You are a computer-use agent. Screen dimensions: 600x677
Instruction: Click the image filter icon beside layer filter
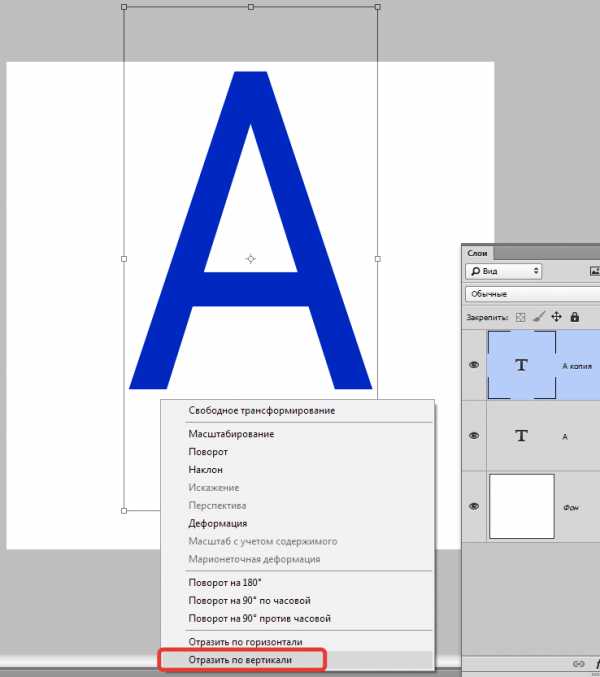[595, 271]
